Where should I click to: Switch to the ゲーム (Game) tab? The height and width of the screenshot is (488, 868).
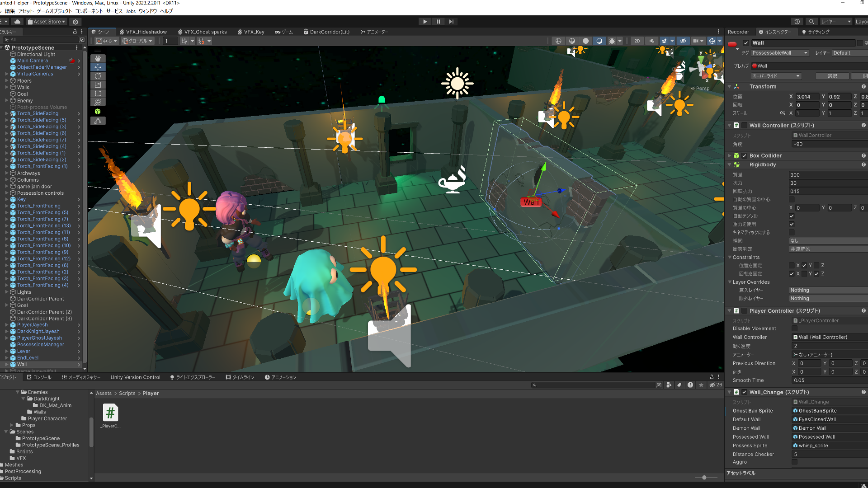284,32
